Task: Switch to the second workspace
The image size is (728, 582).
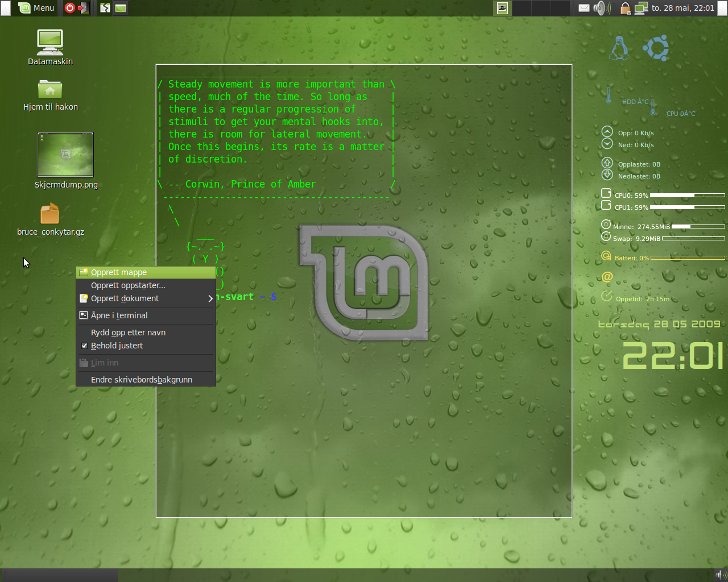Action: [x=522, y=8]
